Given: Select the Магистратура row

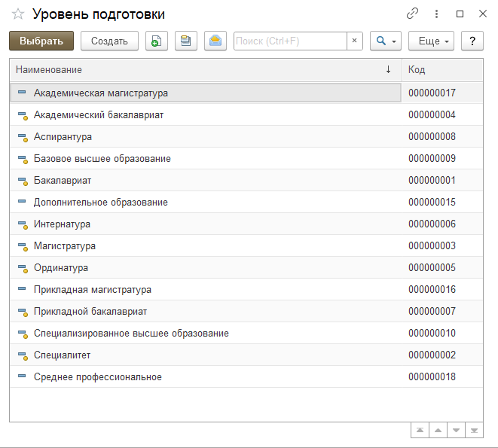Looking at the screenshot, I should (246, 245).
